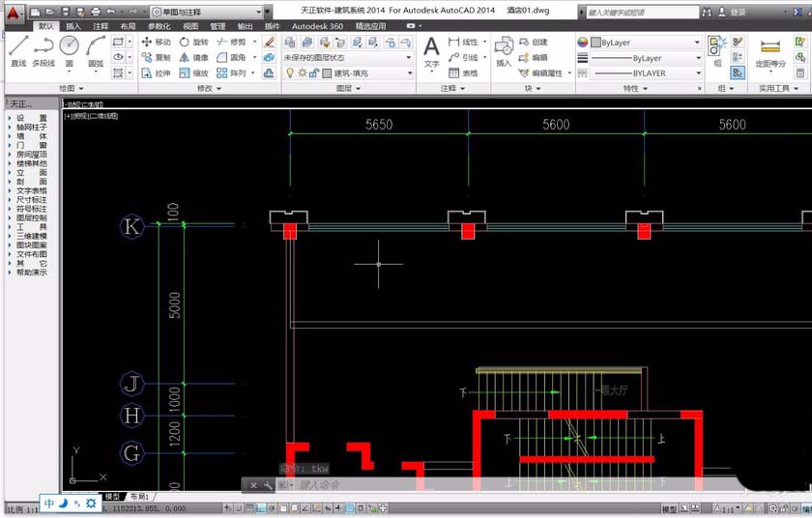Toggle the layer lock icon
This screenshot has width=812, height=518.
[314, 73]
